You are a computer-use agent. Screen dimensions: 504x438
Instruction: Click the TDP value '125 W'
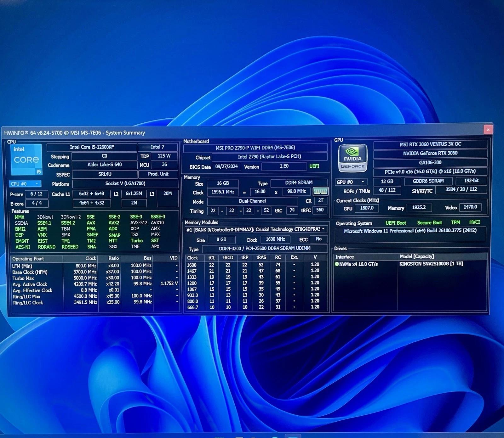[x=164, y=156]
